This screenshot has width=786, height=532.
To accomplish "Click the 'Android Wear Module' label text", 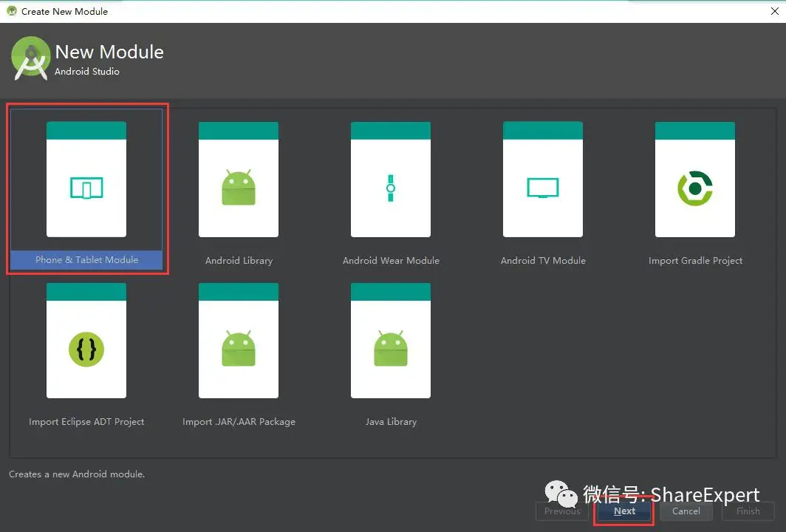I will click(x=391, y=261).
